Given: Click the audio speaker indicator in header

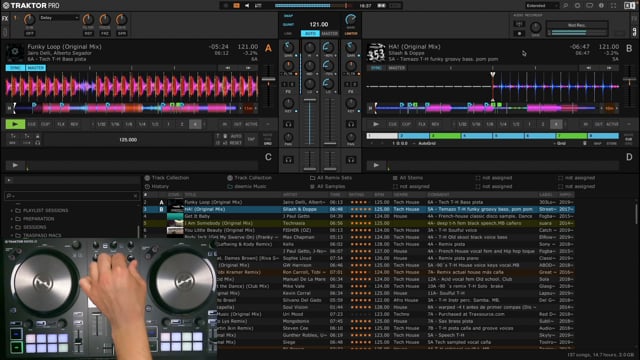Looking at the screenshot, I should coord(247,6).
